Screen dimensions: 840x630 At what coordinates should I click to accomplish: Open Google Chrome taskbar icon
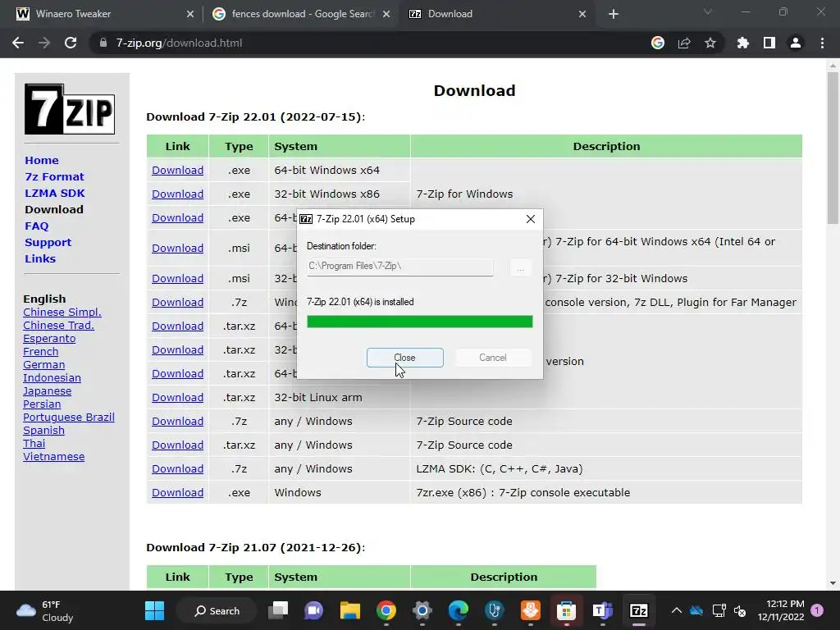point(386,610)
